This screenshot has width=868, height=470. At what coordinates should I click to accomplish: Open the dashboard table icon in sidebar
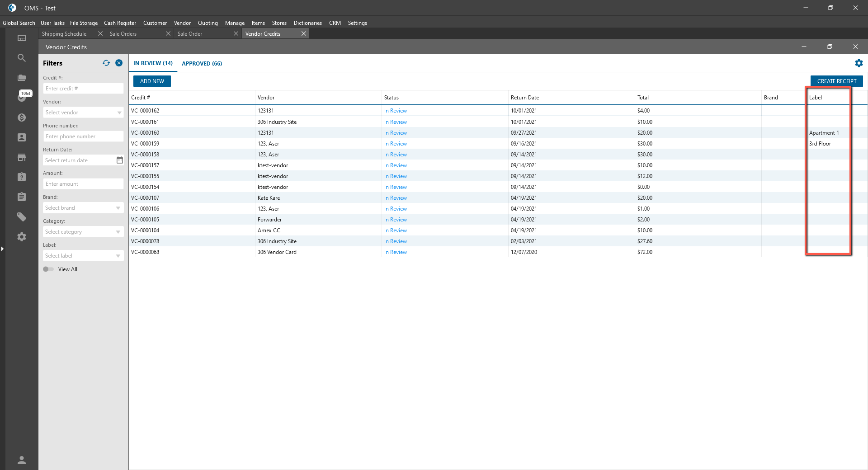[x=22, y=38]
